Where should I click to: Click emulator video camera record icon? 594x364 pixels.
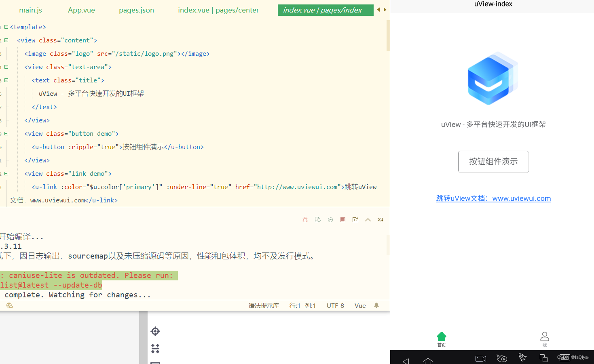(481, 358)
